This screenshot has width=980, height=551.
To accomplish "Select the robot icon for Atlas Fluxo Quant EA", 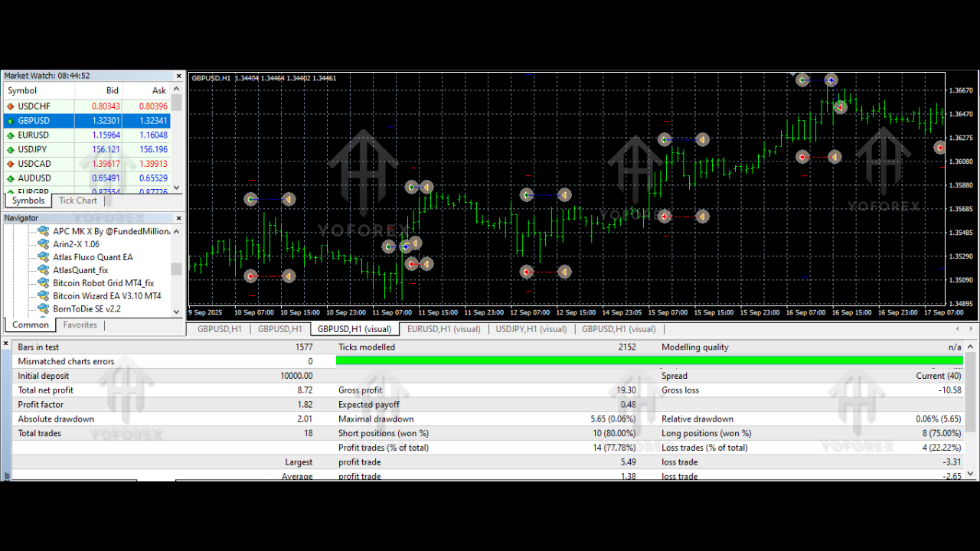I will (x=42, y=257).
